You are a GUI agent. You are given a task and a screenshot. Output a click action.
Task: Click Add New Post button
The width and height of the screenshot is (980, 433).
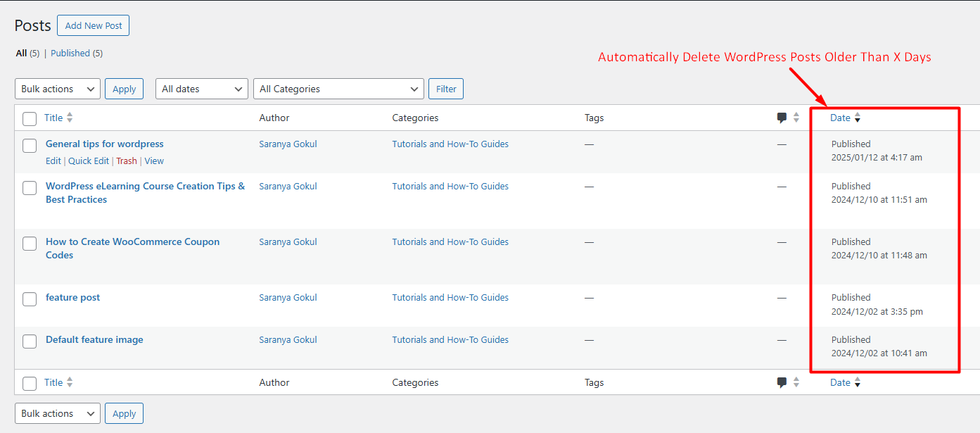[x=94, y=25]
